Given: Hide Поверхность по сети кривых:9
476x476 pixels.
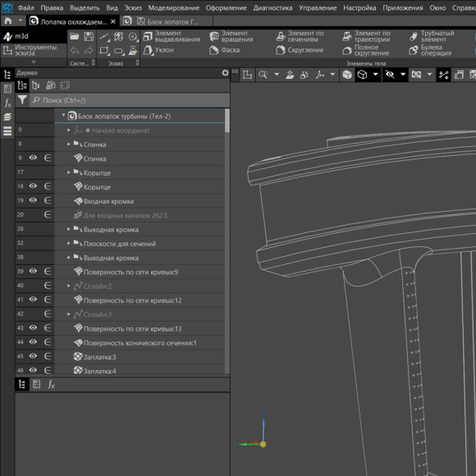Looking at the screenshot, I should coord(33,271).
